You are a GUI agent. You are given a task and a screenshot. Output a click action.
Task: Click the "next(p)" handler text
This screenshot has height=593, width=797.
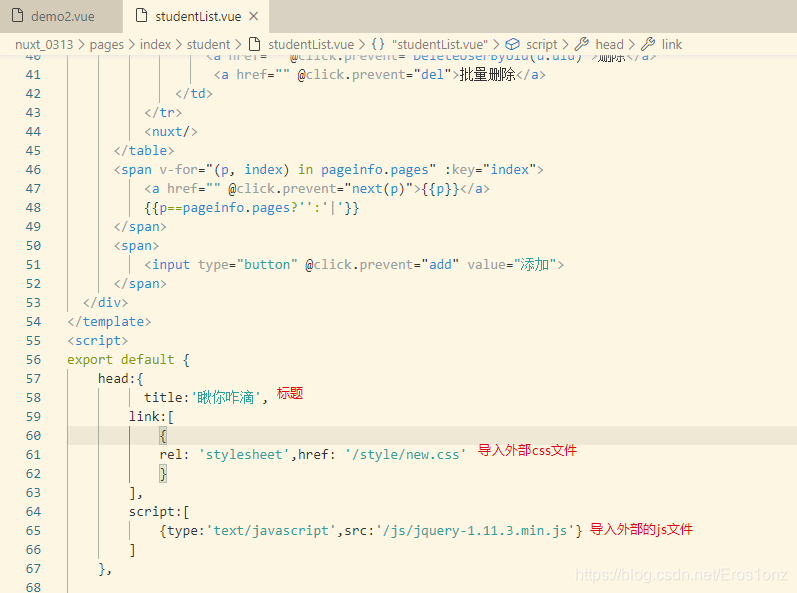tap(382, 189)
